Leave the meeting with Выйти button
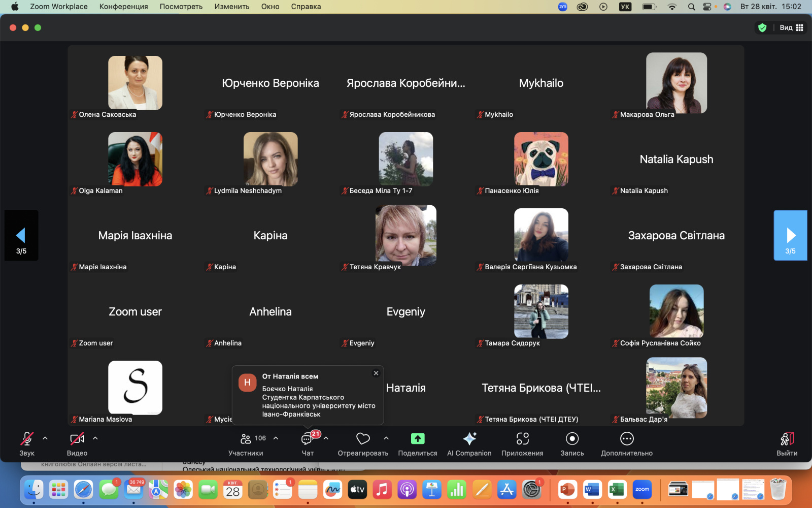This screenshot has width=812, height=508. pyautogui.click(x=787, y=442)
